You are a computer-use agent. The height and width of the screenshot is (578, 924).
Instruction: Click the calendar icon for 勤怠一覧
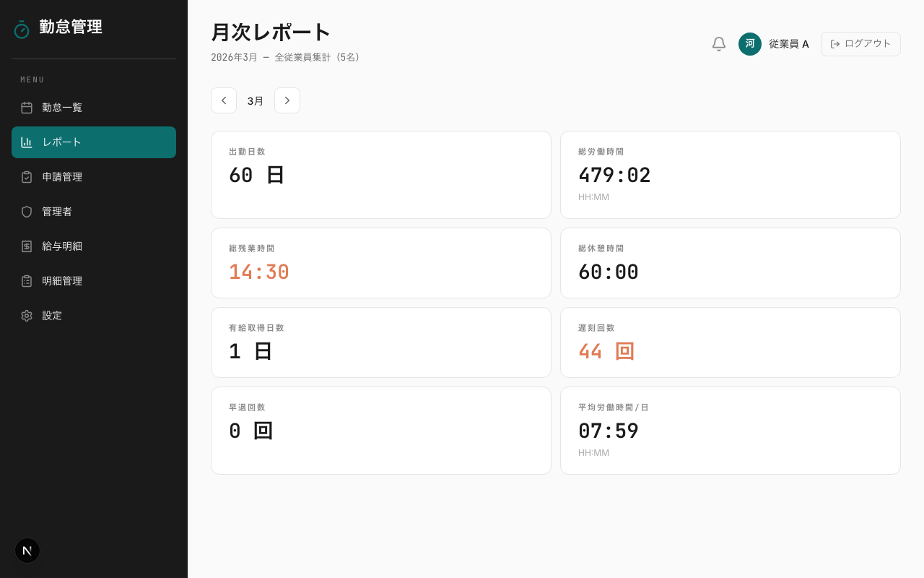(x=27, y=108)
